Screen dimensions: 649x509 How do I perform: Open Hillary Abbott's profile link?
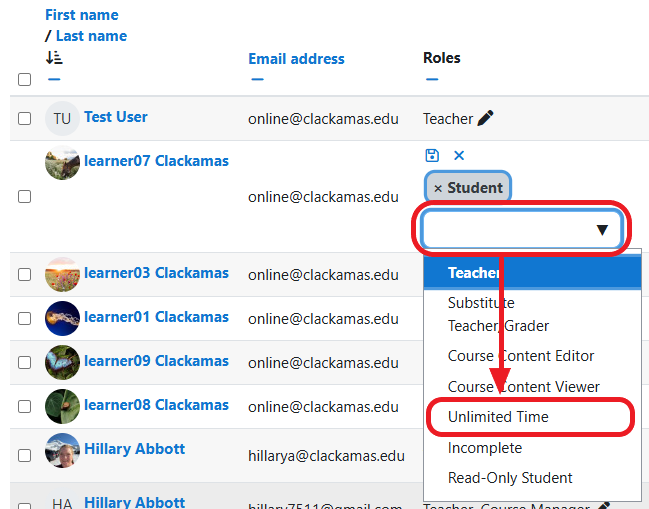134,449
